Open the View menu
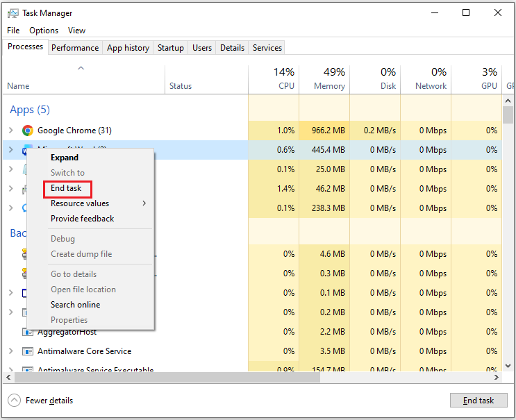This screenshot has width=516, height=420. [x=76, y=31]
